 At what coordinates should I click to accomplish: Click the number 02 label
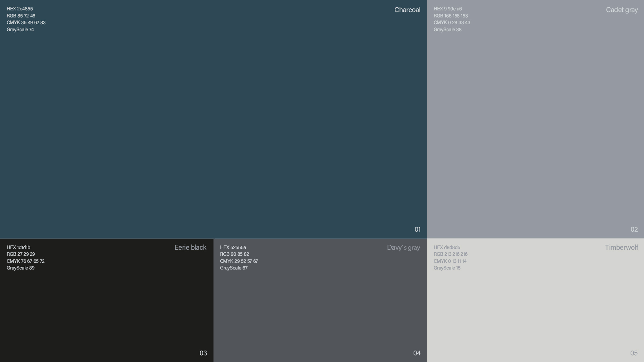tap(634, 229)
